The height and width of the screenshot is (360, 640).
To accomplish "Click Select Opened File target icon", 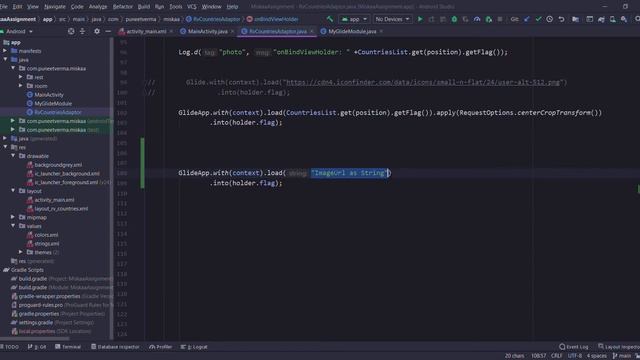I will 71,31.
